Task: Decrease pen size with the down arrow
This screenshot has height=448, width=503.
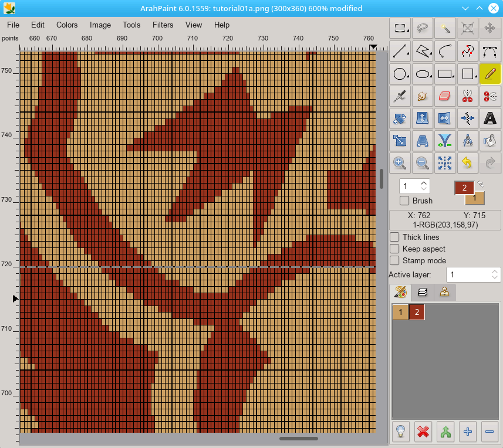Action: (x=424, y=189)
